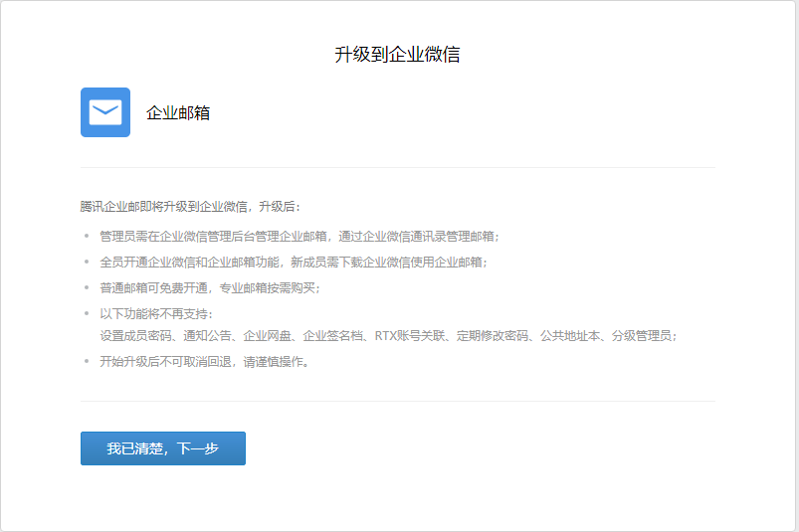Click the 升级到企业微信 page title

(397, 55)
